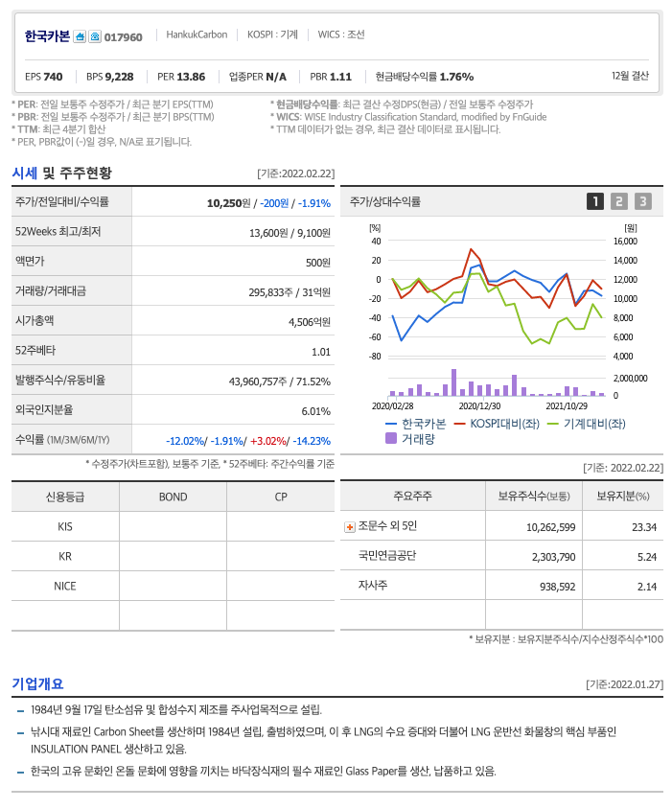Click the 현금배당수익률 1.76% value
This screenshot has height=809, width=672.
tap(425, 77)
